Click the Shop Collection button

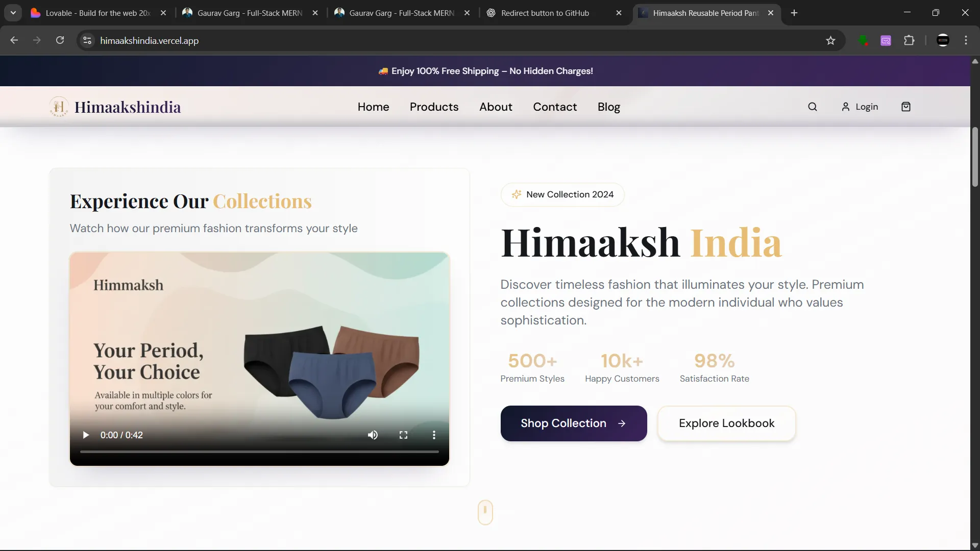click(574, 423)
